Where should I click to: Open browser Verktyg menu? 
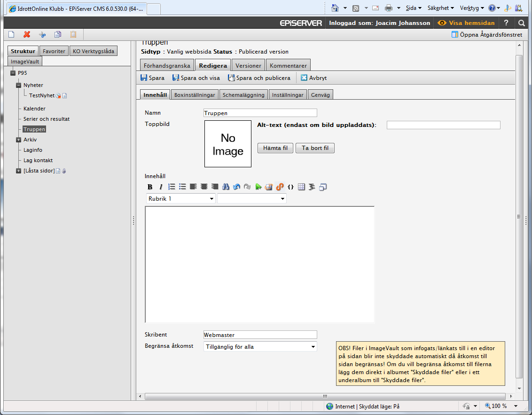pyautogui.click(x=472, y=8)
